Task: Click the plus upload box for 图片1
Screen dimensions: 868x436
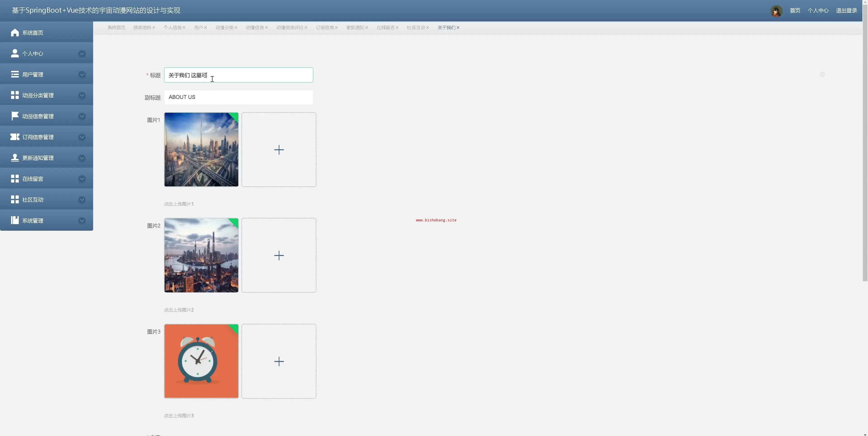Action: coord(279,150)
